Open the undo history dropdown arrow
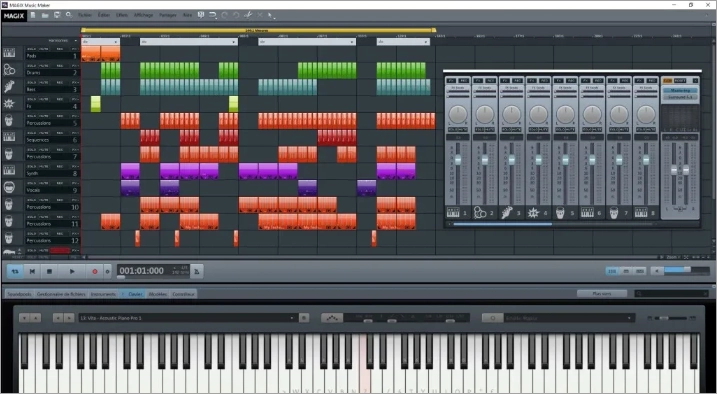717x394 pixels. click(x=216, y=17)
